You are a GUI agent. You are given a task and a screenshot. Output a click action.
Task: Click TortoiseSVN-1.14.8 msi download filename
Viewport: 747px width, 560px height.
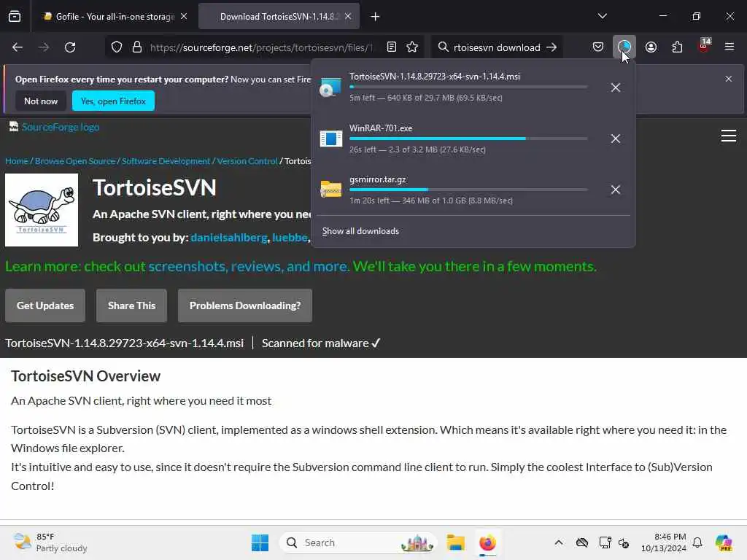(435, 77)
